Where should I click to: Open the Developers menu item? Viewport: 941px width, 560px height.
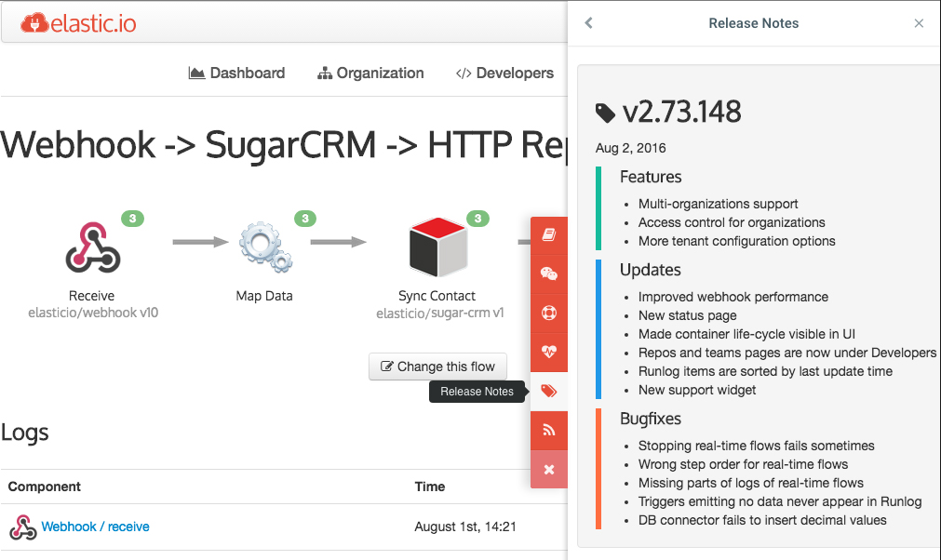[x=504, y=73]
